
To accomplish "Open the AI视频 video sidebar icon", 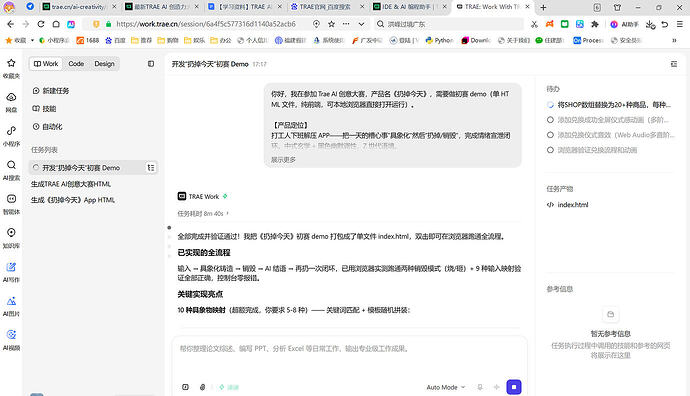I will [x=11, y=339].
